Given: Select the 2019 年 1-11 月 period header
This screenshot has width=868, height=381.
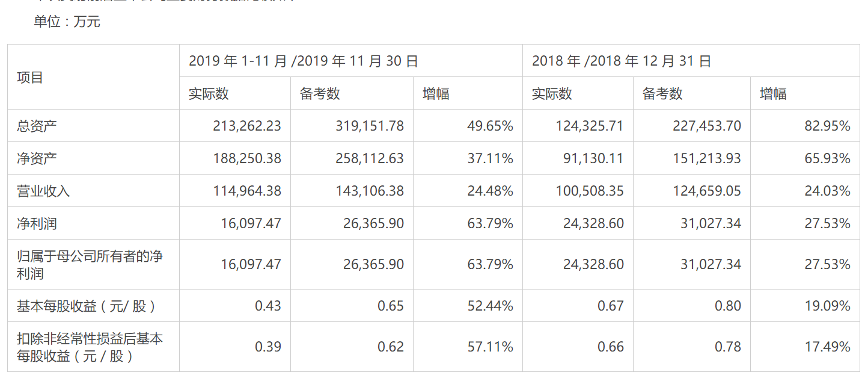Looking at the screenshot, I should coord(303,61).
